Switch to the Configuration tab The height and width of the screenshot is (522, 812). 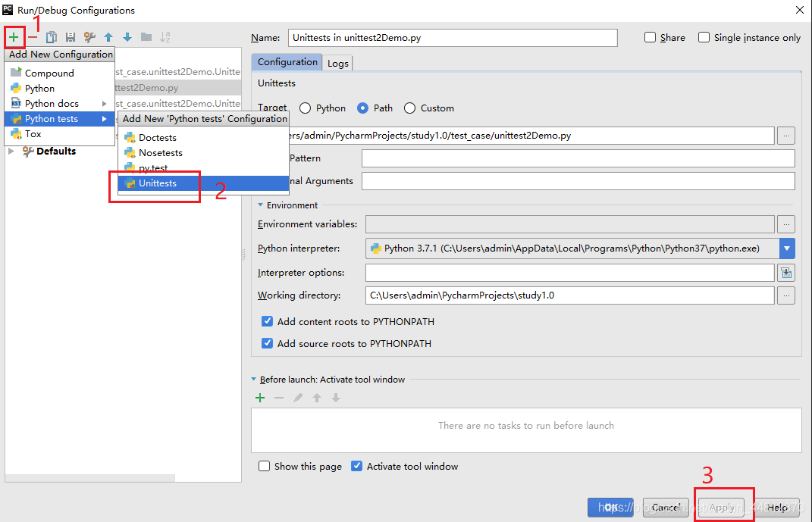287,62
